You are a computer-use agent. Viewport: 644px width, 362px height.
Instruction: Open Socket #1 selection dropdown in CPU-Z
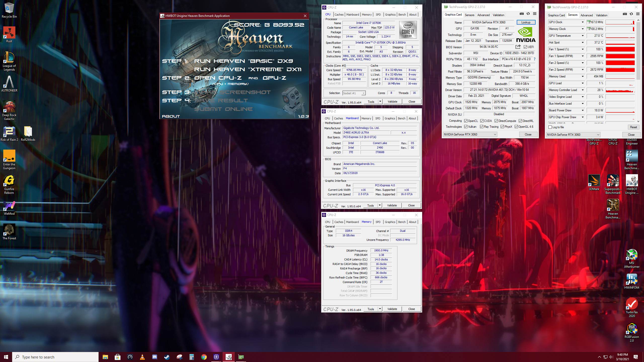363,93
